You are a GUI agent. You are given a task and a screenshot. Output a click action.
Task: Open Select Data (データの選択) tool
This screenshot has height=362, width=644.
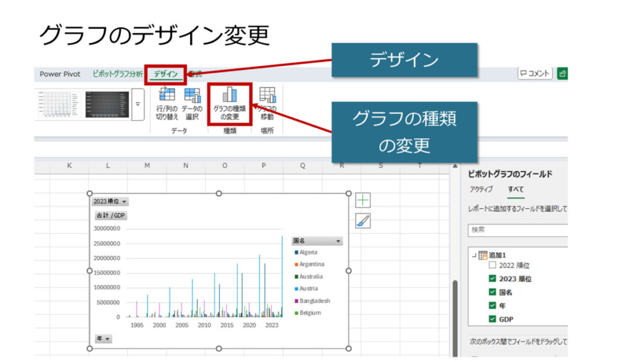192,104
